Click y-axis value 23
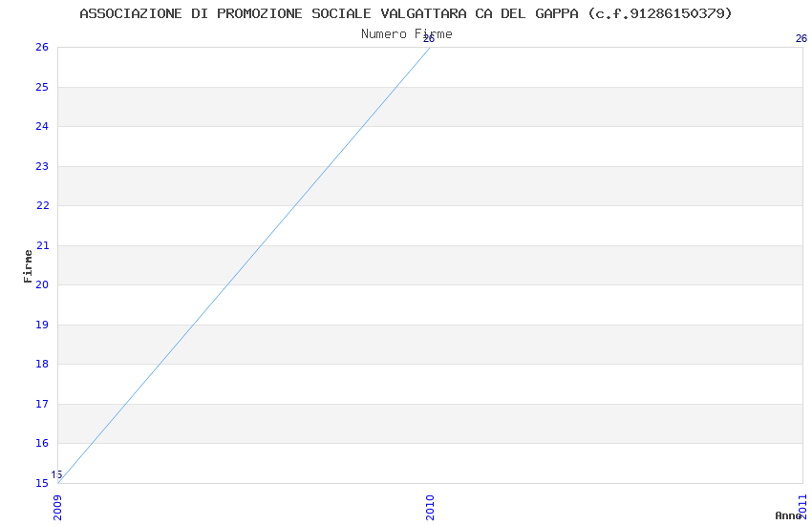 42,166
